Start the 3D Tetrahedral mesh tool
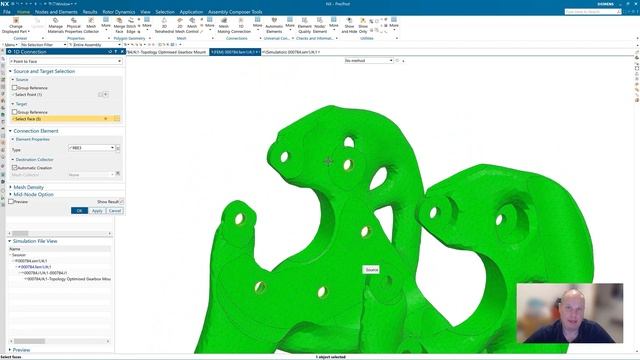This screenshot has width=640, height=360. click(164, 25)
